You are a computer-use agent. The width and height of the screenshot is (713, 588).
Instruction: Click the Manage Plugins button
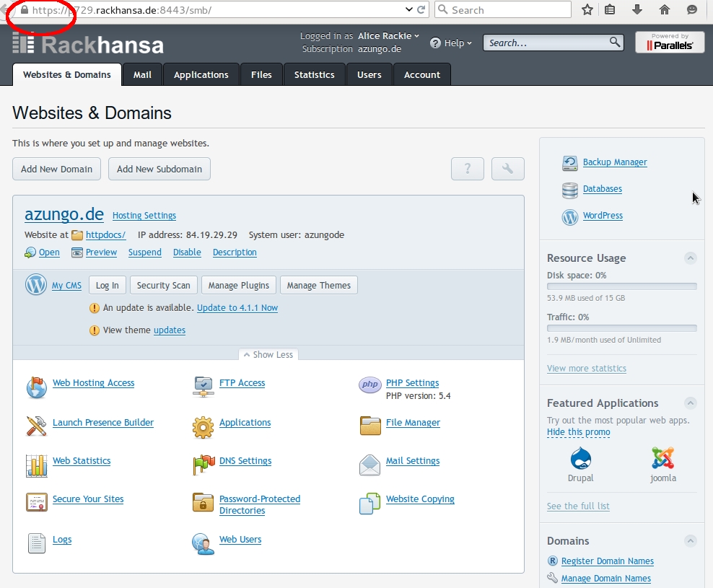click(239, 285)
